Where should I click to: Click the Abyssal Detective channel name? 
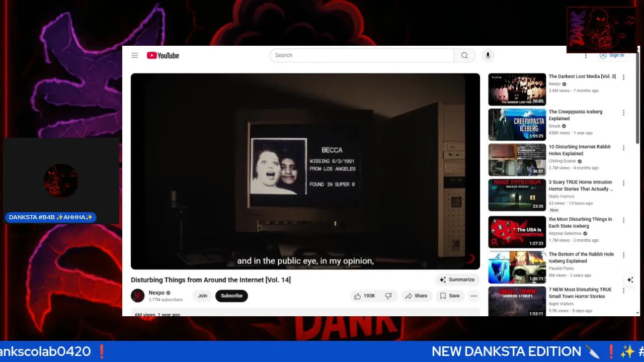coord(565,234)
